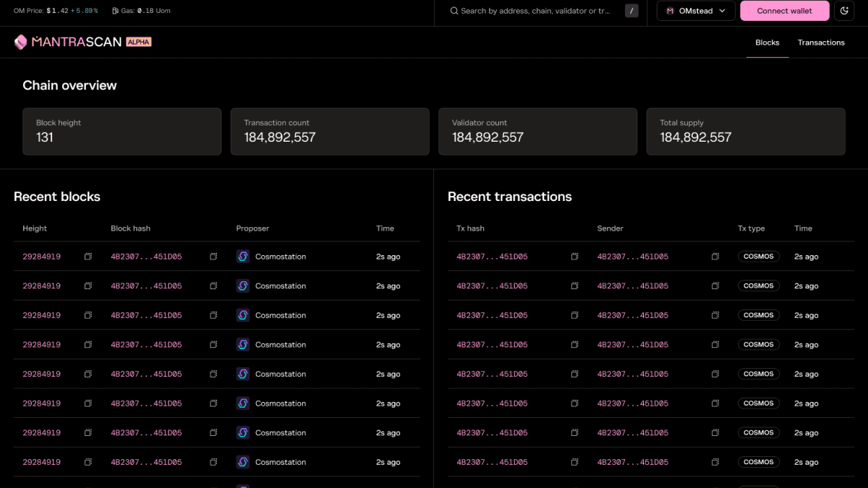Select the Validator count card
Viewport: 868px width, 488px height.
click(x=537, y=132)
